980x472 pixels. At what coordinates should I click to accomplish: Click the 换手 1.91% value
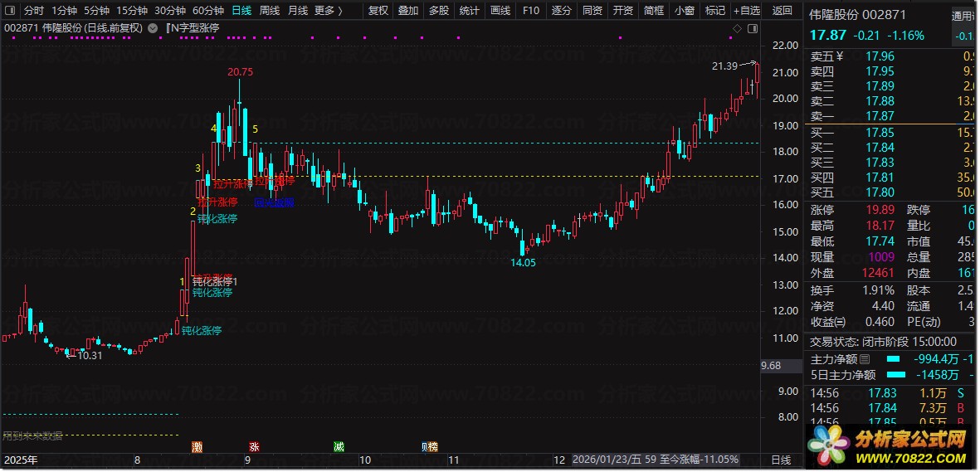[879, 290]
